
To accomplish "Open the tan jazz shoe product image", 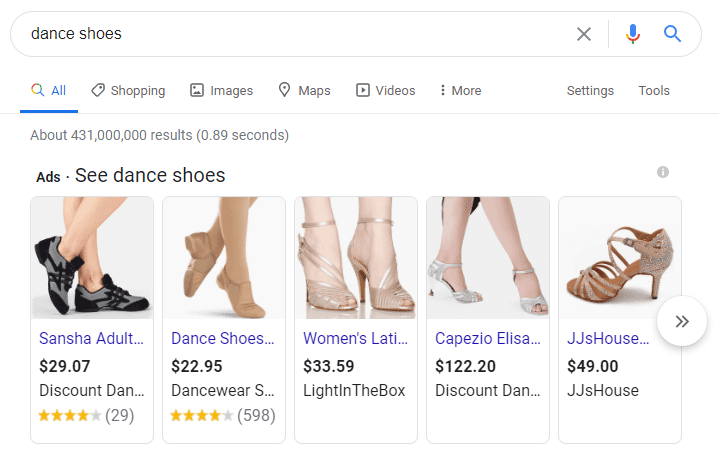I will coord(224,258).
